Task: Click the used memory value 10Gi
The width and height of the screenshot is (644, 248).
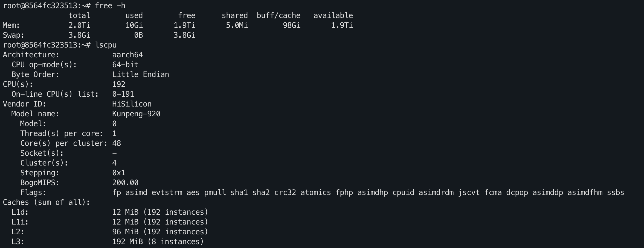Action: 134,25
